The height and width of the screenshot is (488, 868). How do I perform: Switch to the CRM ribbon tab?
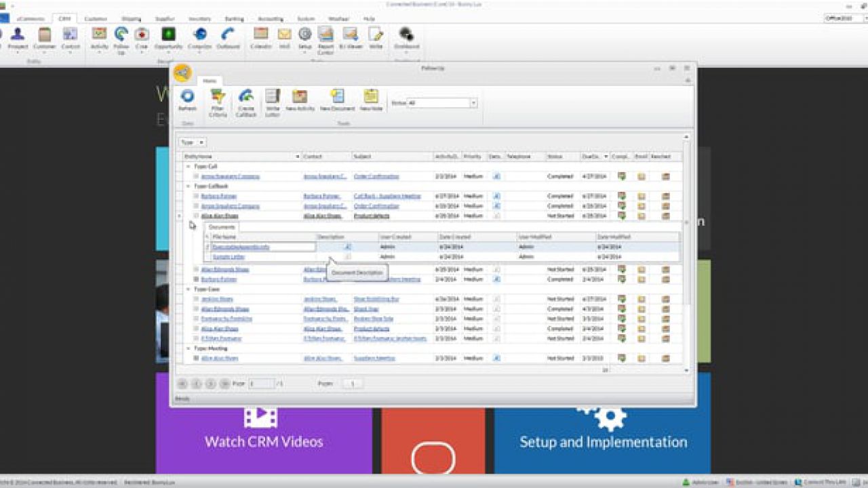64,19
